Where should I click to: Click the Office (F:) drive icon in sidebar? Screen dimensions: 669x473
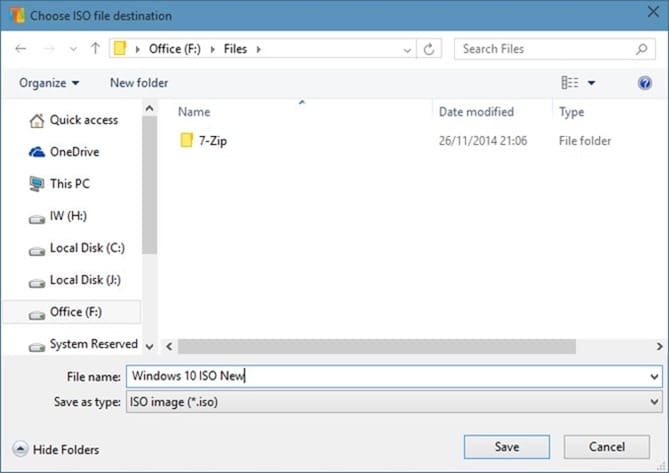point(37,315)
